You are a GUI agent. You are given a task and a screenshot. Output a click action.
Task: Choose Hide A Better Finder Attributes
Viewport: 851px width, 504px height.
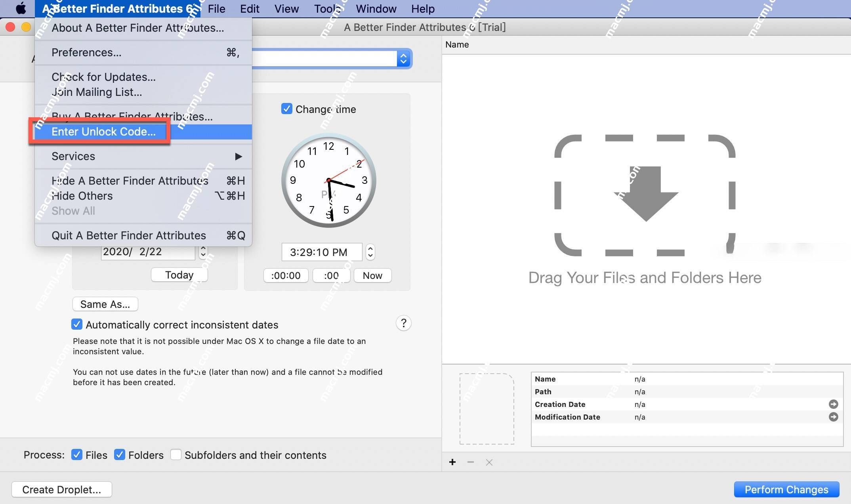pyautogui.click(x=143, y=181)
